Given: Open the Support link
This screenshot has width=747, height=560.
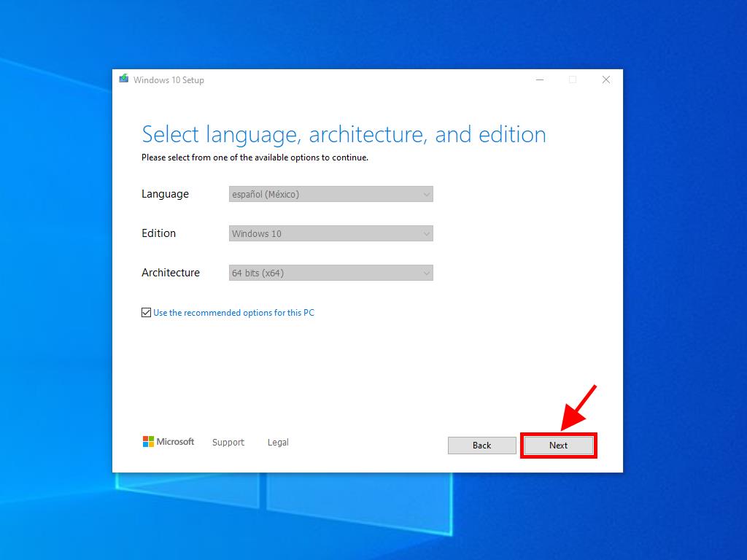Looking at the screenshot, I should [x=228, y=443].
